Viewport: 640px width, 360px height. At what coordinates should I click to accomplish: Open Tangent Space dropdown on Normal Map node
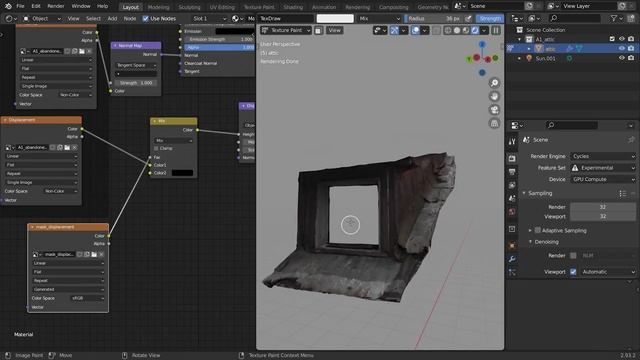click(x=136, y=65)
